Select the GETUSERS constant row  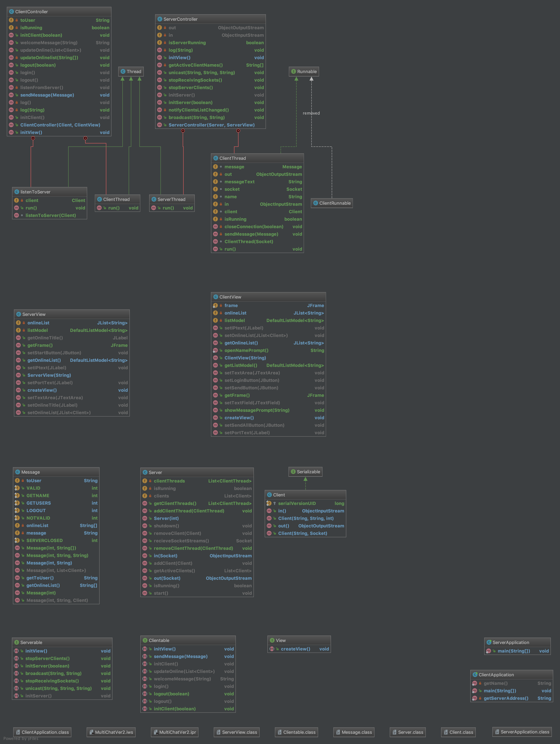[x=56, y=503]
